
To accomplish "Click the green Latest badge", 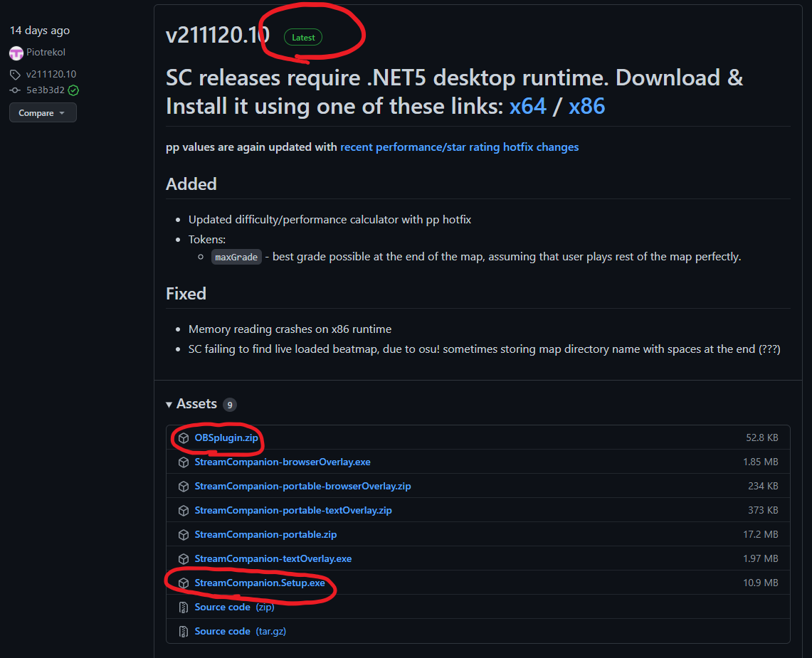I will (303, 37).
